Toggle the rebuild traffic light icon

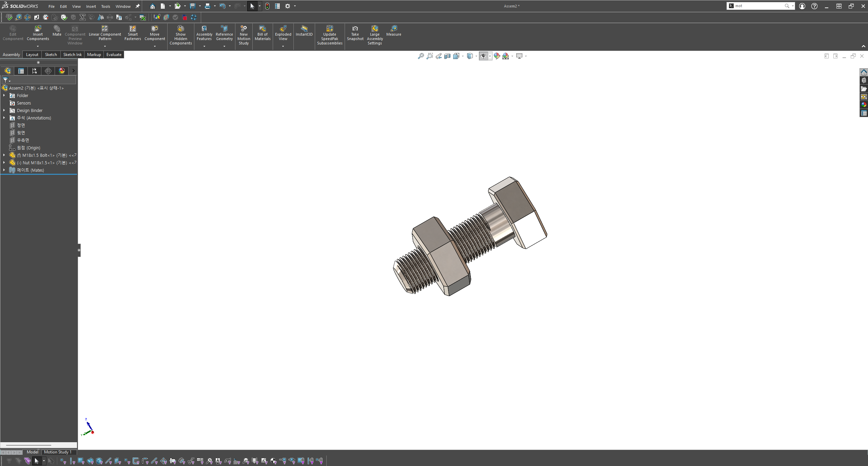[267, 6]
